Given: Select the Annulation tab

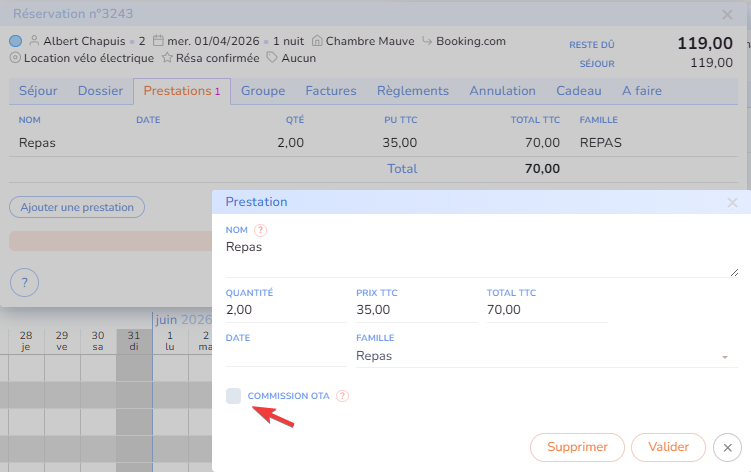Looking at the screenshot, I should pyautogui.click(x=502, y=91).
